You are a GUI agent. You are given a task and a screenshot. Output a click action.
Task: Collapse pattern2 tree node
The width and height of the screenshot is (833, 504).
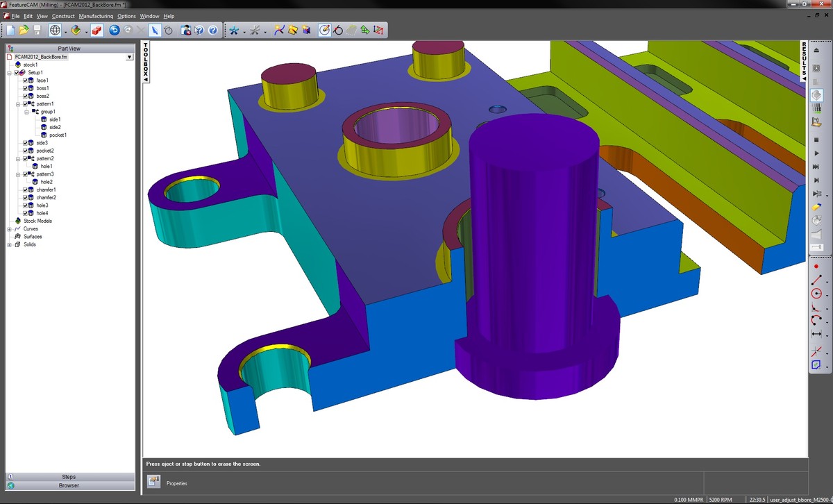click(18, 158)
